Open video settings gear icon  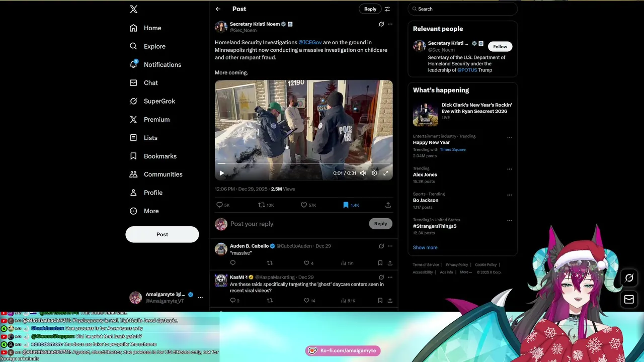click(374, 173)
